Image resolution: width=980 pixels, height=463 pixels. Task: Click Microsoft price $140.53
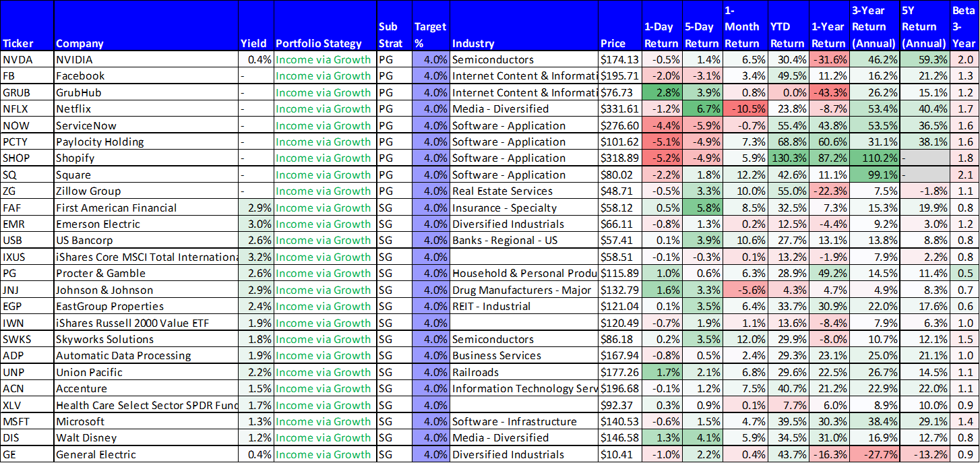click(x=619, y=421)
